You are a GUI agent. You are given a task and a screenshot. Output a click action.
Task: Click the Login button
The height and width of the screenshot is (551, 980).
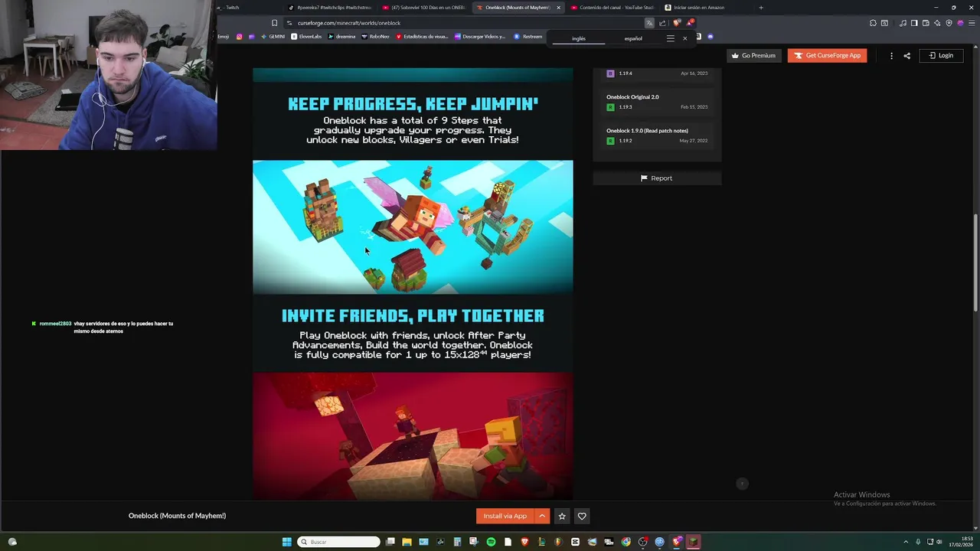[941, 55]
